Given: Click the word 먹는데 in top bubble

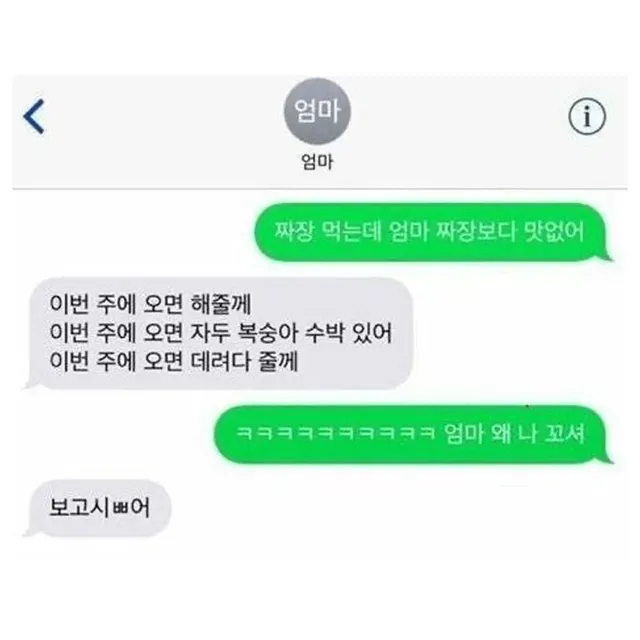Looking at the screenshot, I should tap(351, 232).
